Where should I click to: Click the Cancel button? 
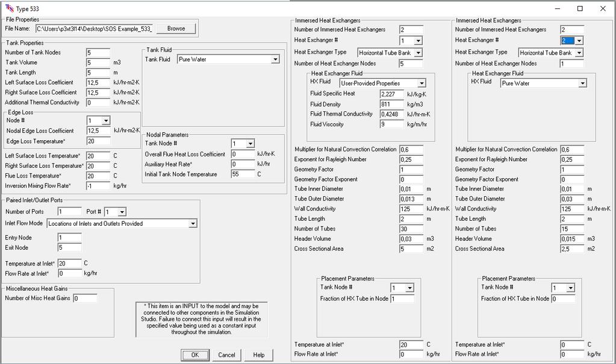pyautogui.click(x=226, y=355)
